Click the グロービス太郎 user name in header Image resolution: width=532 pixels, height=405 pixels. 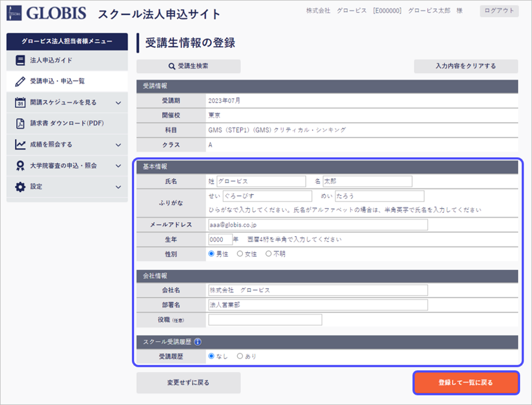429,11
